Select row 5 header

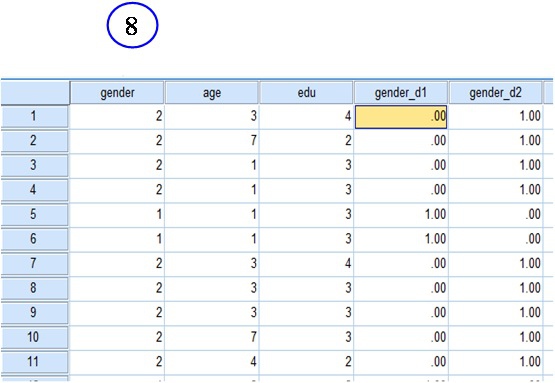point(34,215)
